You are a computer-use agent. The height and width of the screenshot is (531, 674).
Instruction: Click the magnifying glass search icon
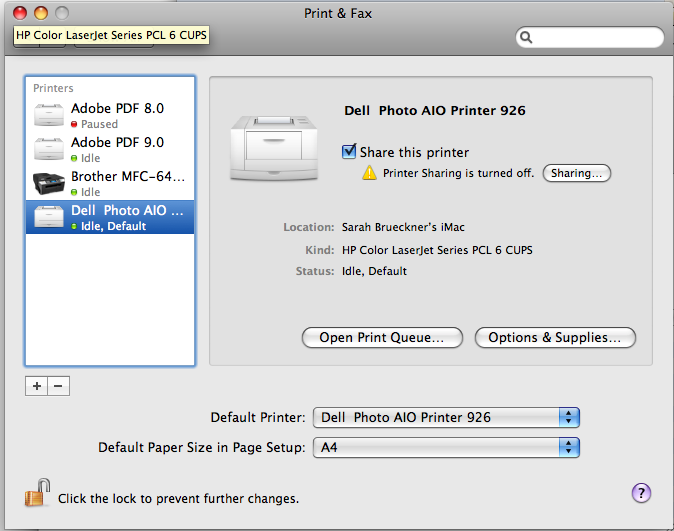click(x=526, y=38)
